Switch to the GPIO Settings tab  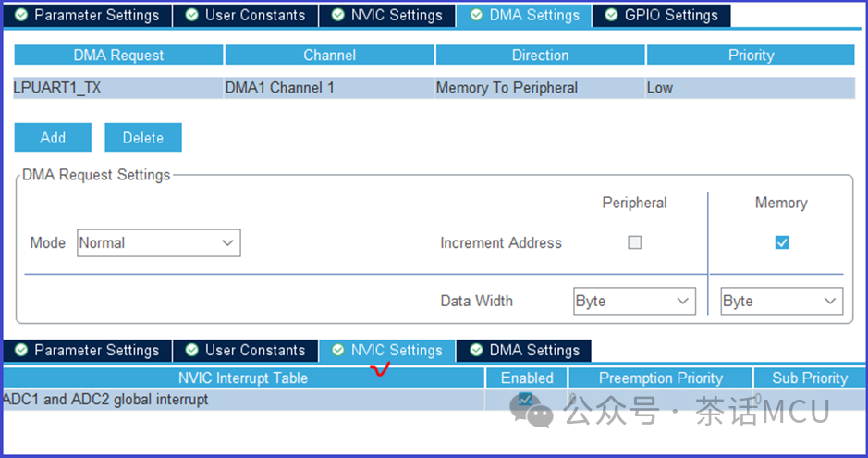662,15
